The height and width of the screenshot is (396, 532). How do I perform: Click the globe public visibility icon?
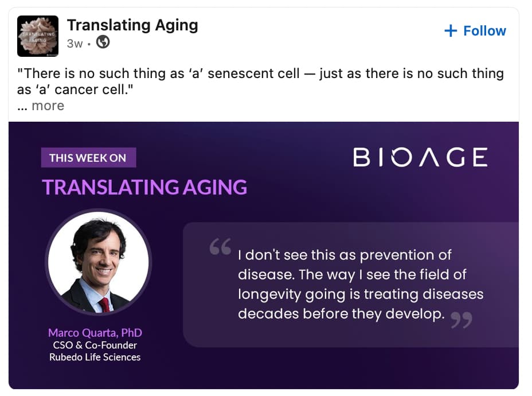tap(103, 42)
